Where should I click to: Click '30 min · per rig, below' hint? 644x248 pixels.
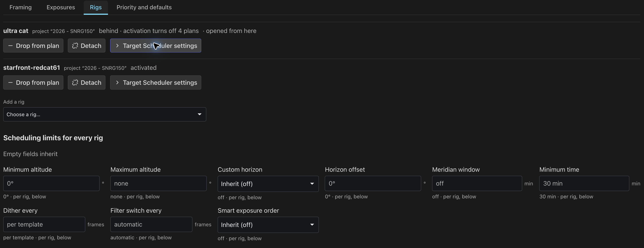point(566,196)
